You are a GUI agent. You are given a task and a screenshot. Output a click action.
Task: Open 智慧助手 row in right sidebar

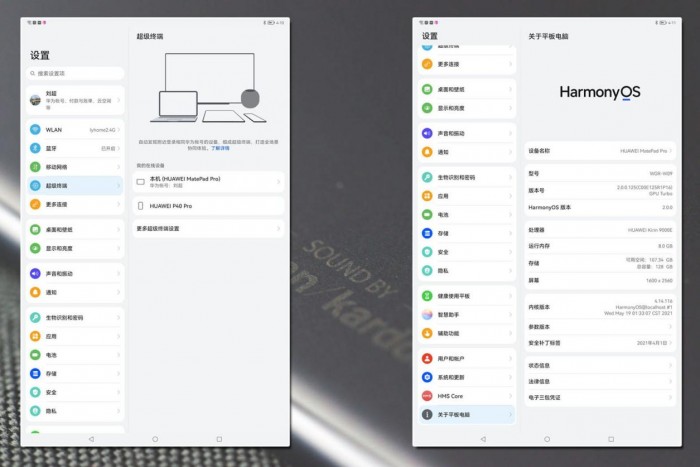pos(467,314)
